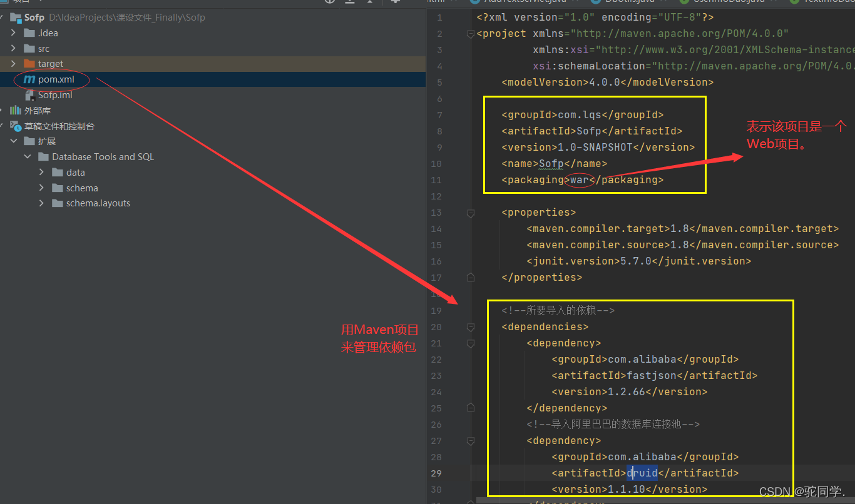The height and width of the screenshot is (504, 855).
Task: Click the maven.compiler.target 1.8 line
Action: (x=682, y=228)
